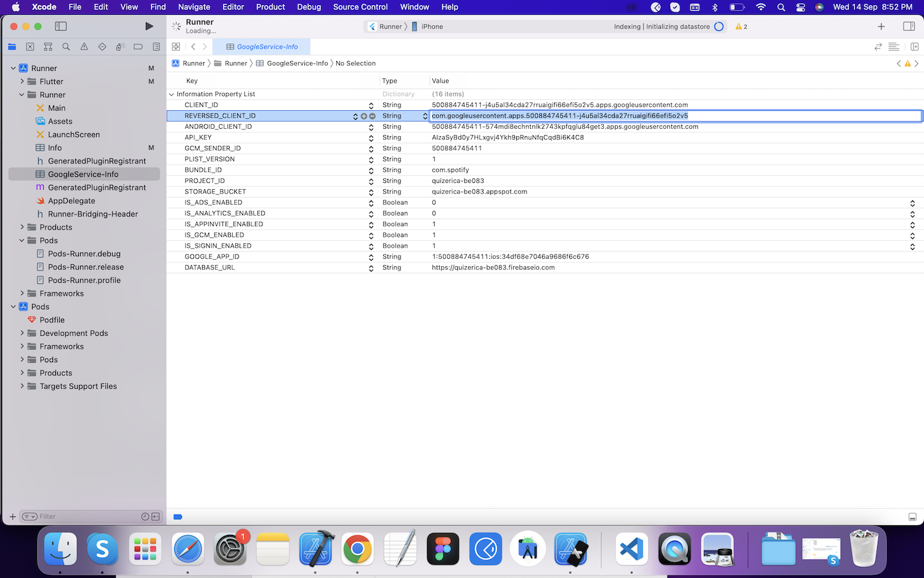
Task: Open the Source Control navigator
Action: 30,47
